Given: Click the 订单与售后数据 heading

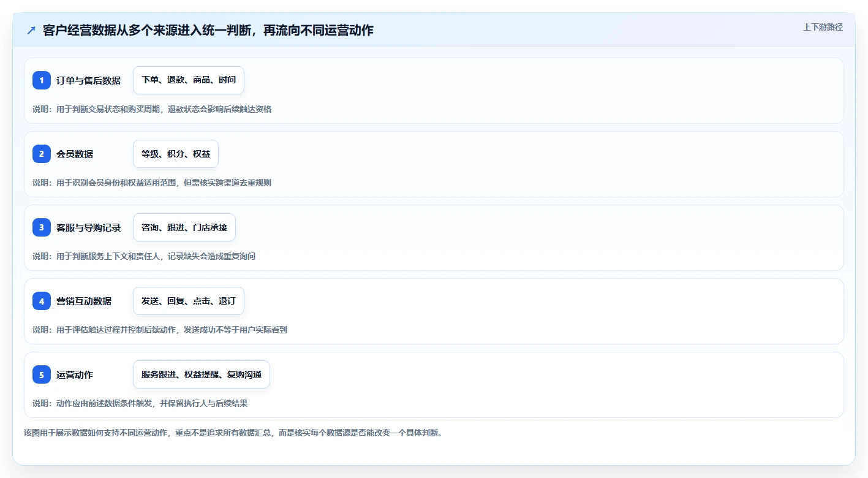Looking at the screenshot, I should pos(89,80).
